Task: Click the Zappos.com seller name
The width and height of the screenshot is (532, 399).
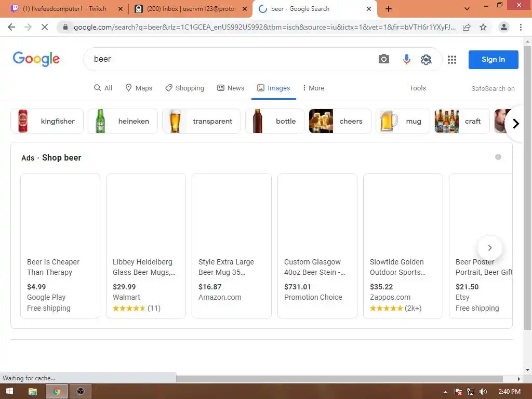Action: coord(390,297)
